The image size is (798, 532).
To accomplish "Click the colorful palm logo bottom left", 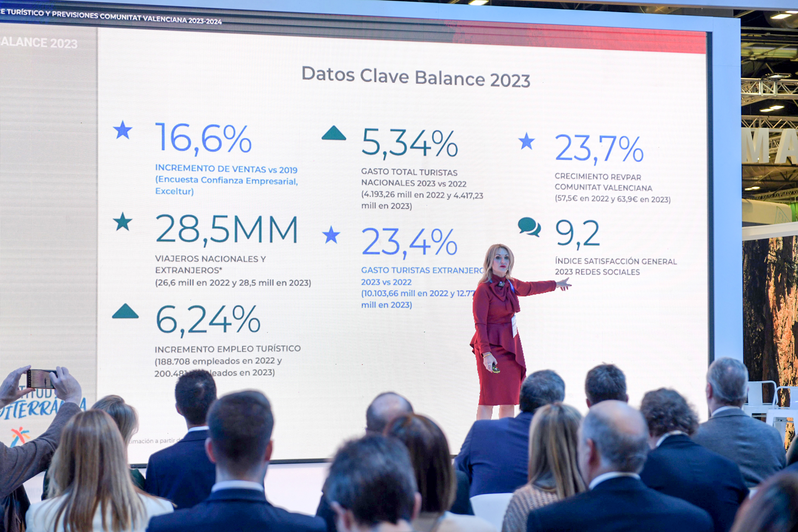I will tap(20, 435).
